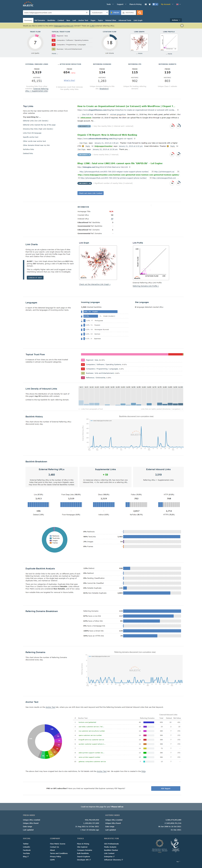Switch to the Ref Domains tab
Viewport: 202px width, 868px height.
coord(40,20)
